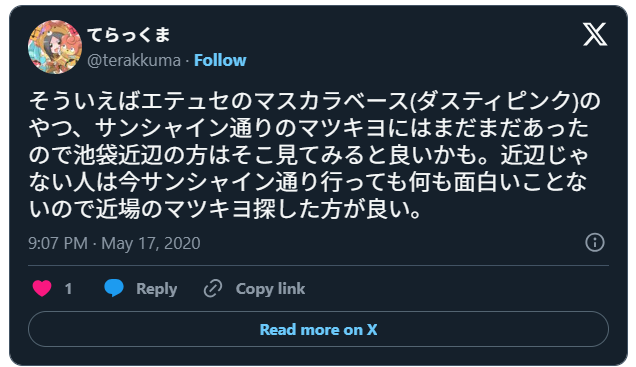Follow the @terakkuma account

pos(220,60)
